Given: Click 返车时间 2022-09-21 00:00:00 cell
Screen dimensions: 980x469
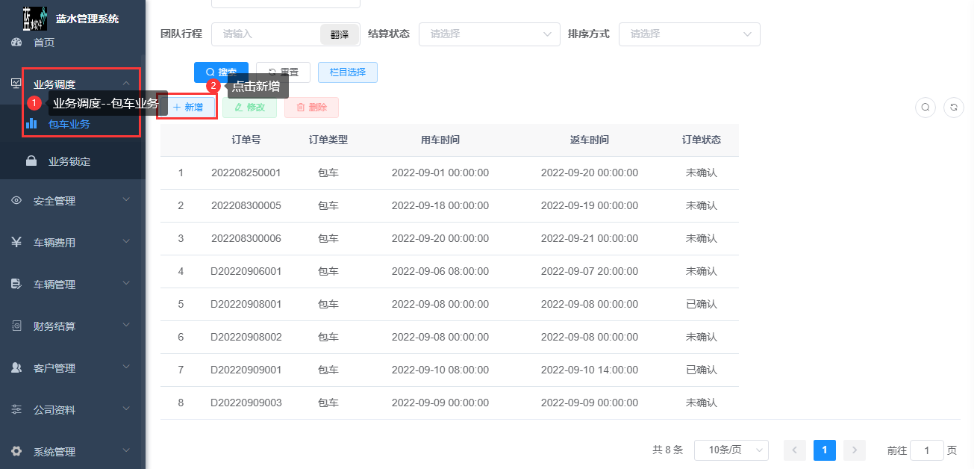Looking at the screenshot, I should [590, 239].
